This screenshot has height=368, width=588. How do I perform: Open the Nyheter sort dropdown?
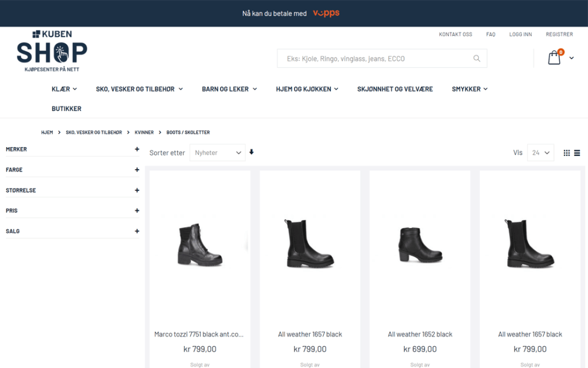coord(218,153)
